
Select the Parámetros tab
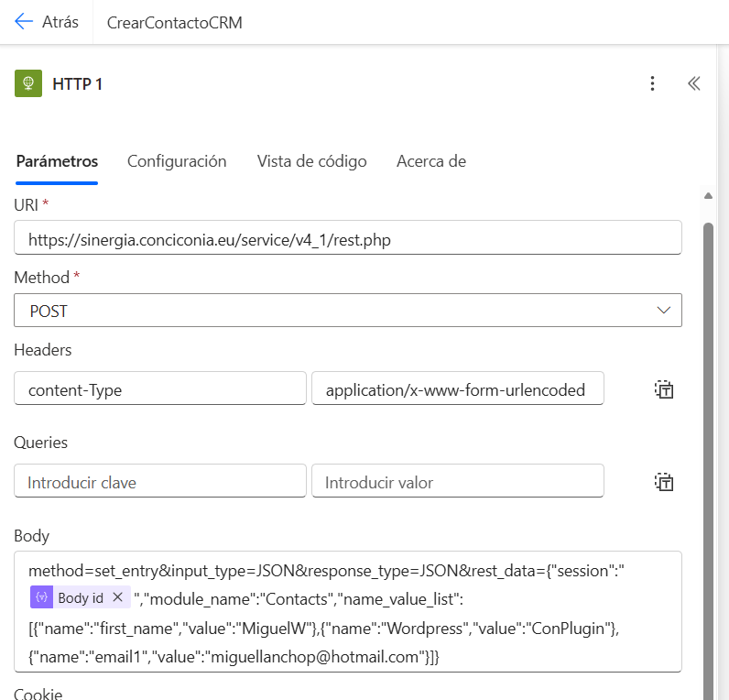click(57, 161)
